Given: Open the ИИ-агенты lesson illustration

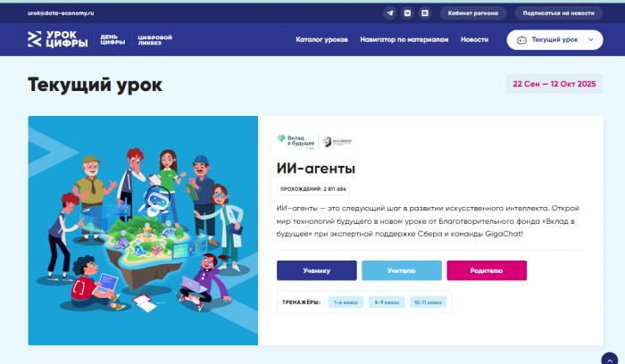Looking at the screenshot, I should 143,230.
